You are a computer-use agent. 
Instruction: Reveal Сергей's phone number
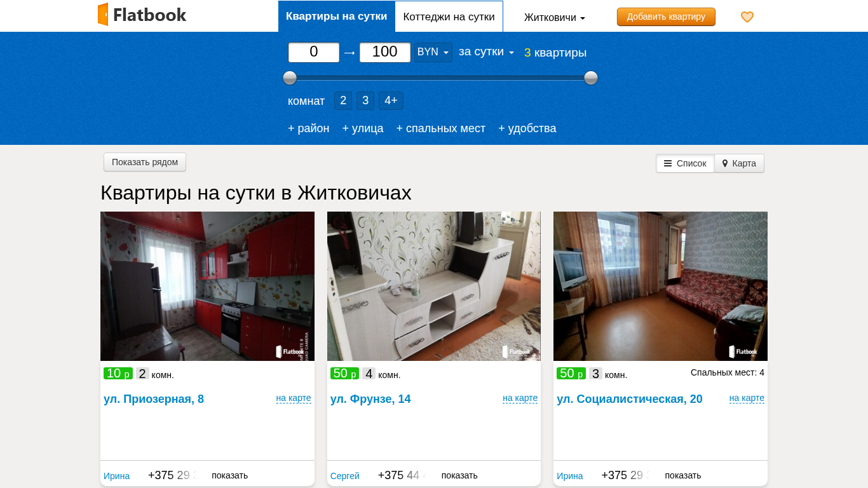click(x=459, y=475)
